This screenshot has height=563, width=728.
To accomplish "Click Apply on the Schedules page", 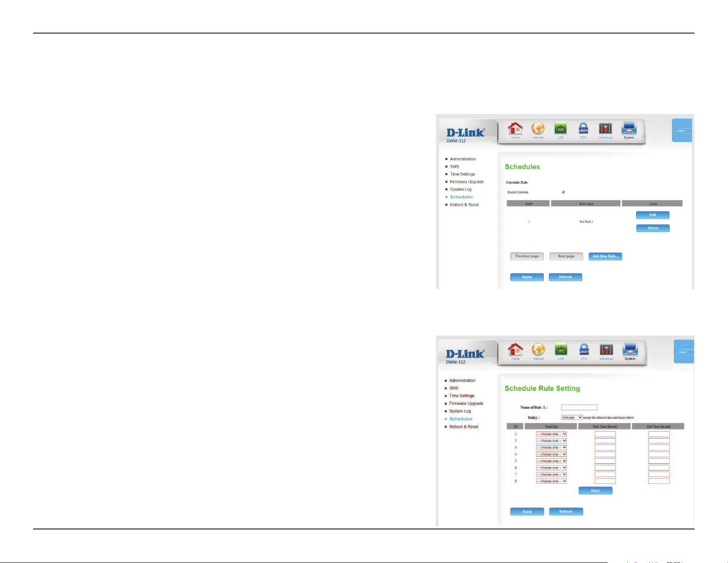I will point(527,277).
